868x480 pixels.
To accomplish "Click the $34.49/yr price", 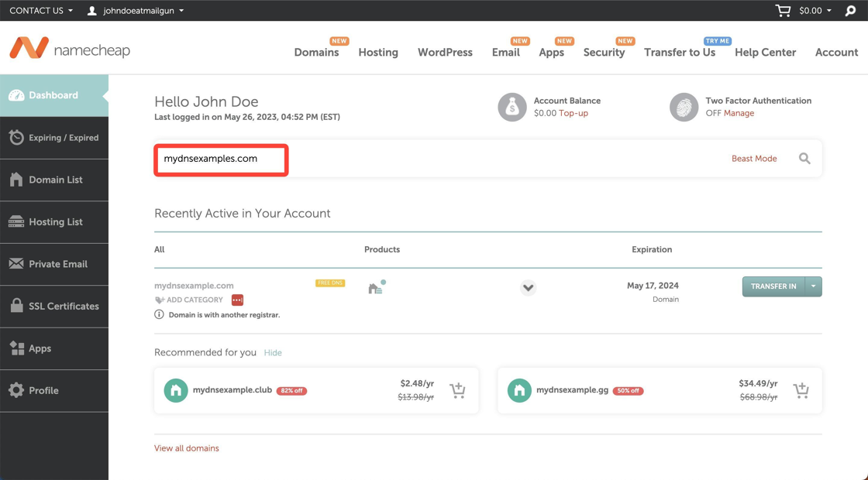I will pos(759,383).
